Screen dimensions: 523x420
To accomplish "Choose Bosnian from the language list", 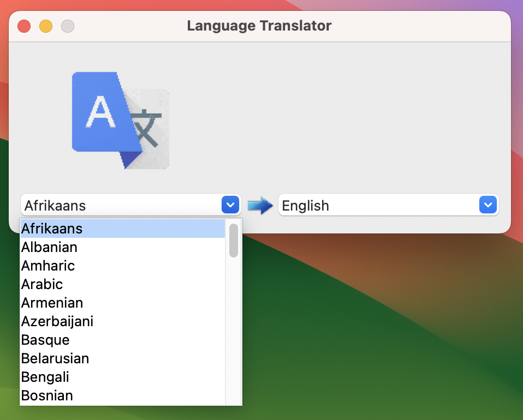I will [123, 395].
